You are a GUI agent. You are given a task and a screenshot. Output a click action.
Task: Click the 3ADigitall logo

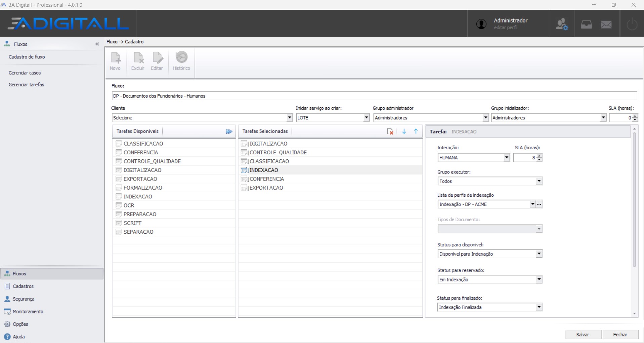[x=69, y=24]
